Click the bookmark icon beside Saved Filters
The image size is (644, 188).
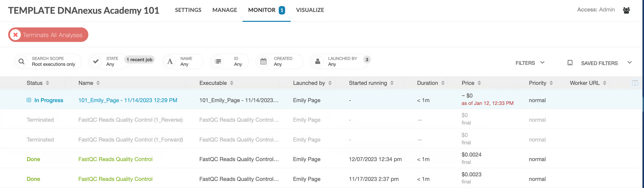(570, 63)
